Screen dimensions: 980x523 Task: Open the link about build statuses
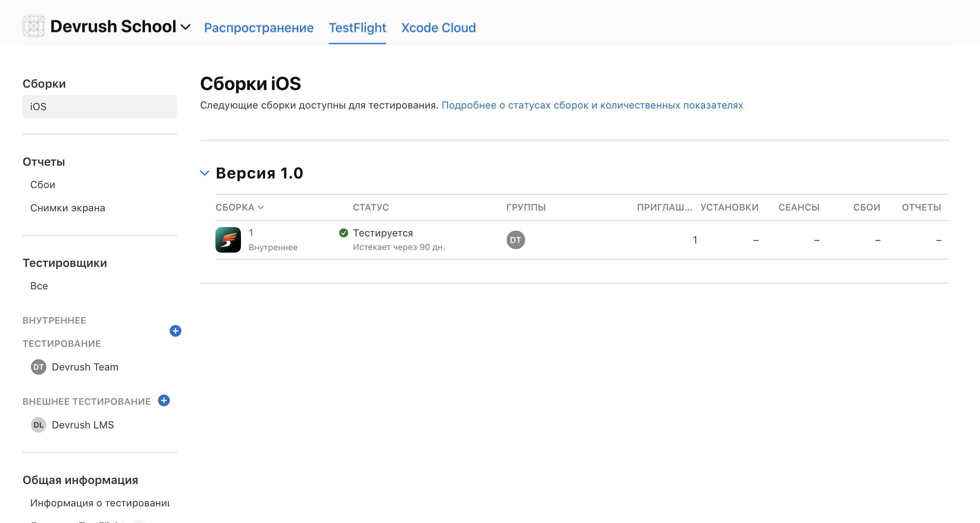pyautogui.click(x=592, y=105)
